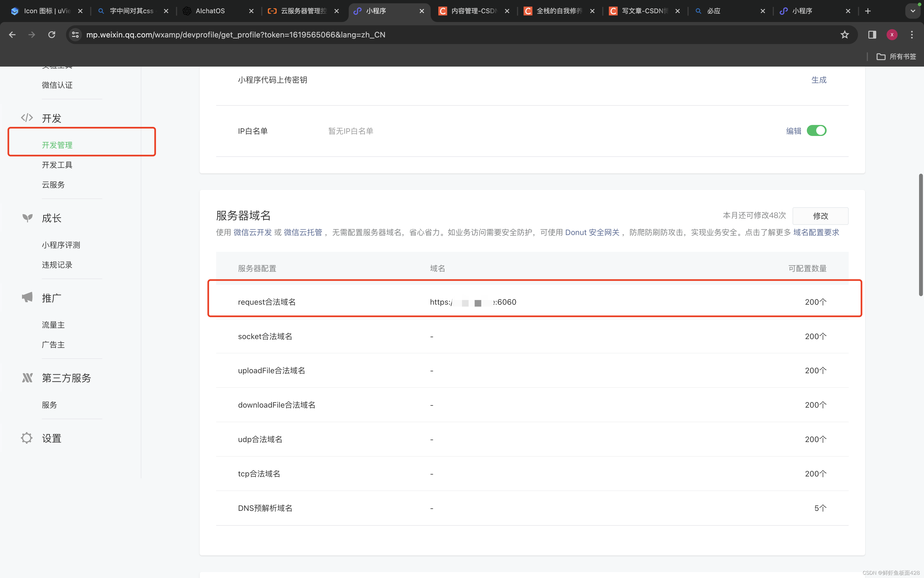Click 暂无IP白名单 text
924x578 pixels.
[351, 131]
